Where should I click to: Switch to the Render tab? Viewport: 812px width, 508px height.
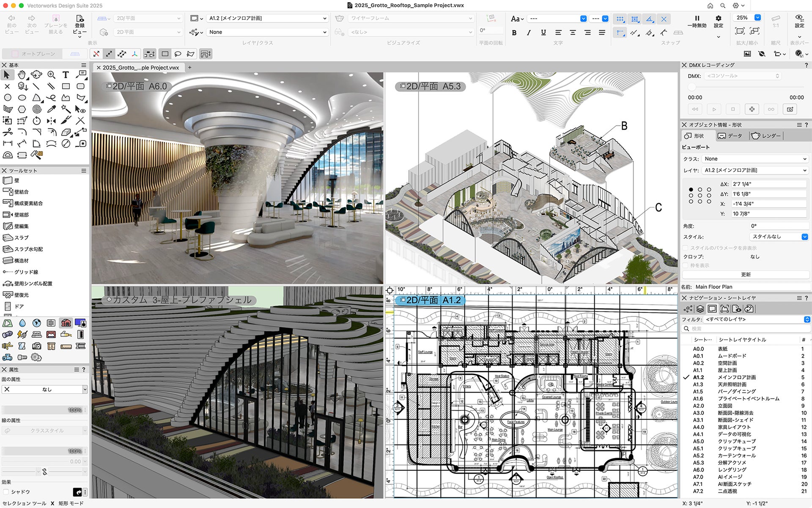(766, 136)
